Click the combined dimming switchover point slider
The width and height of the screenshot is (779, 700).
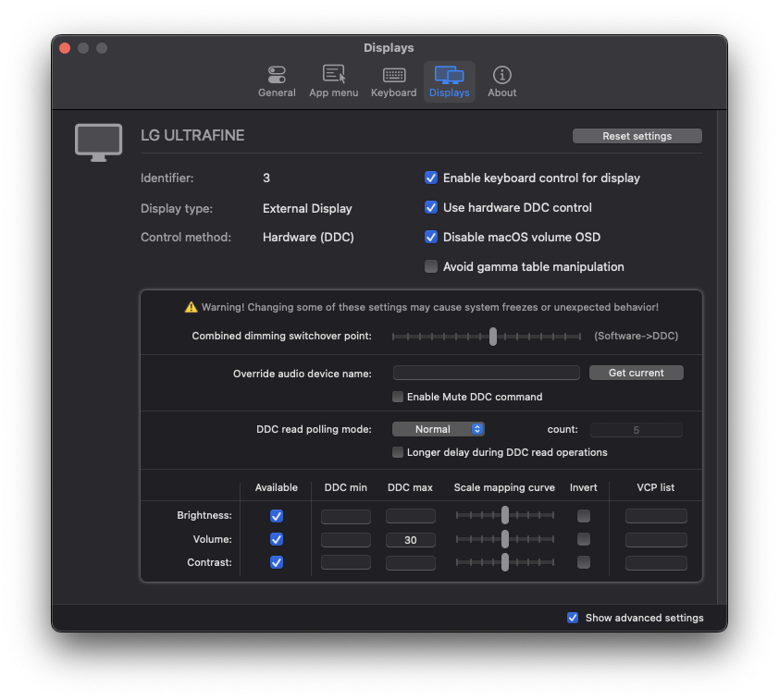tap(493, 337)
